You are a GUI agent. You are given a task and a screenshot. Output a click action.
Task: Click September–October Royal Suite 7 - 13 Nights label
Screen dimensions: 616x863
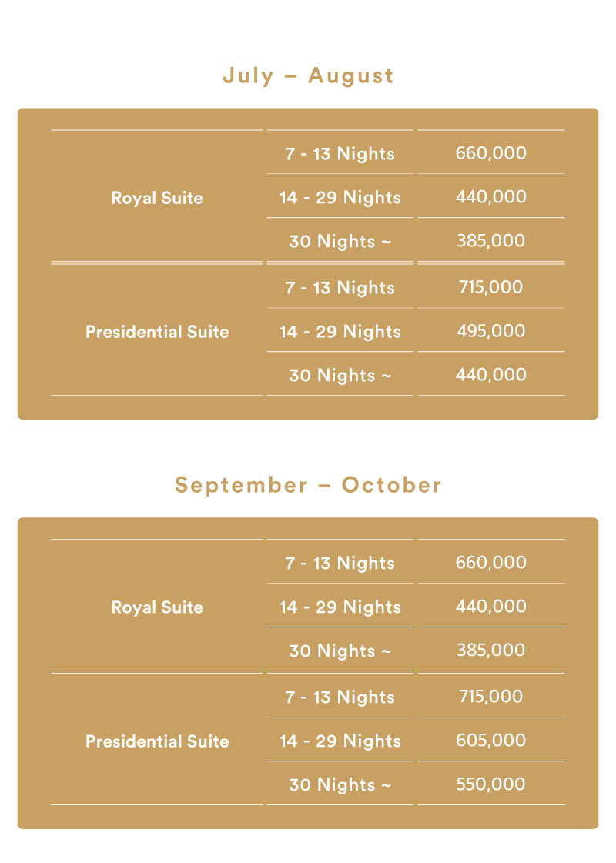pyautogui.click(x=340, y=563)
